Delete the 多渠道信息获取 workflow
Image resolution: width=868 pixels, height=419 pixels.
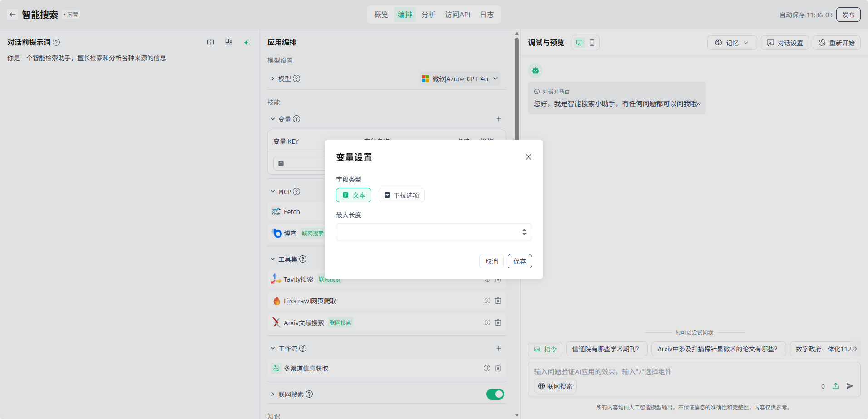click(498, 368)
